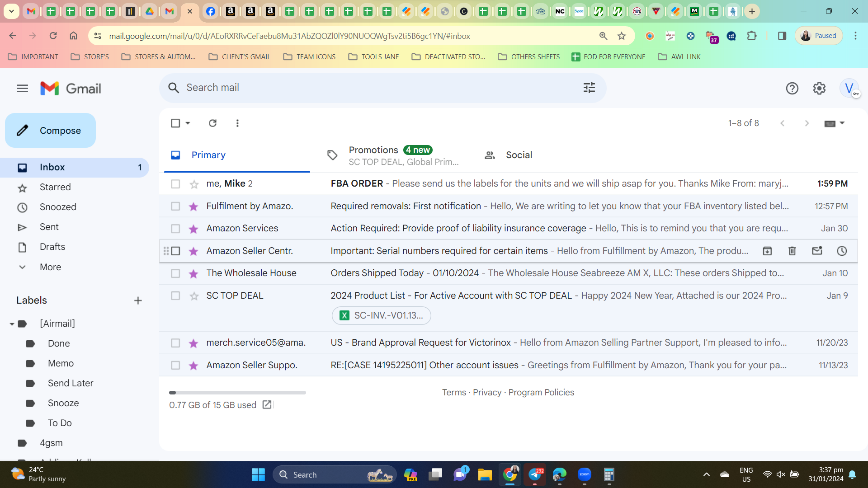
Task: Select the Amazon Seller Central email checkbox
Action: [x=175, y=251]
